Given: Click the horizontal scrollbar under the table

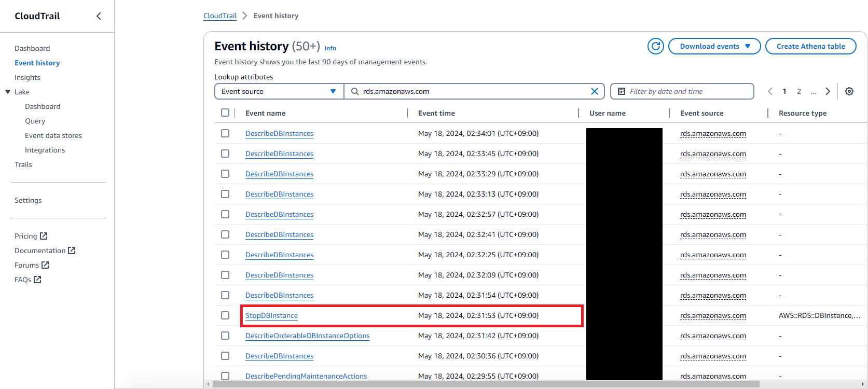Looking at the screenshot, I should point(486,384).
